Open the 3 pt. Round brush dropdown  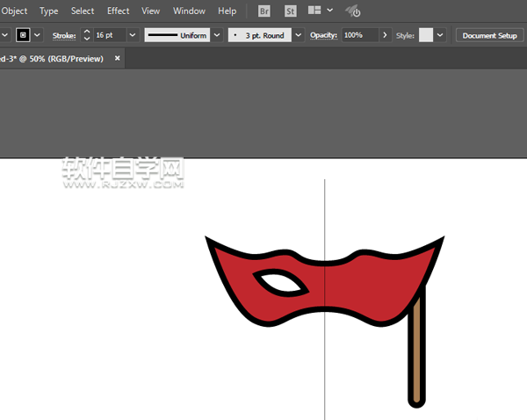[x=299, y=35]
